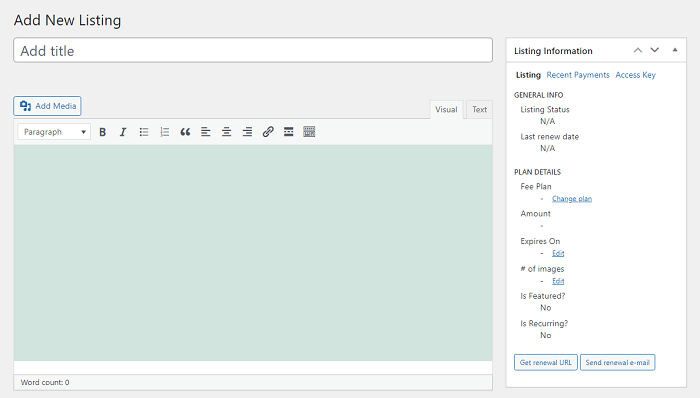The image size is (700, 398).
Task: Insert Read More tag
Action: [289, 132]
